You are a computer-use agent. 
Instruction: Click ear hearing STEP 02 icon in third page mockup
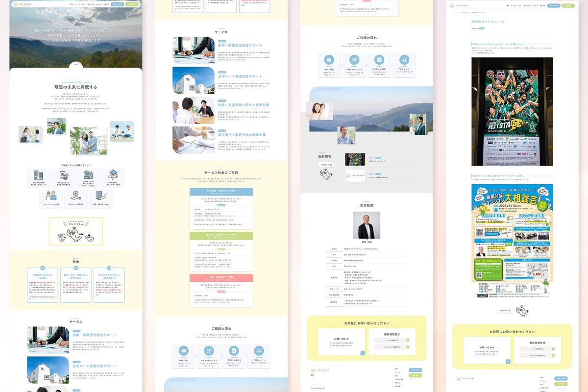pos(354,59)
